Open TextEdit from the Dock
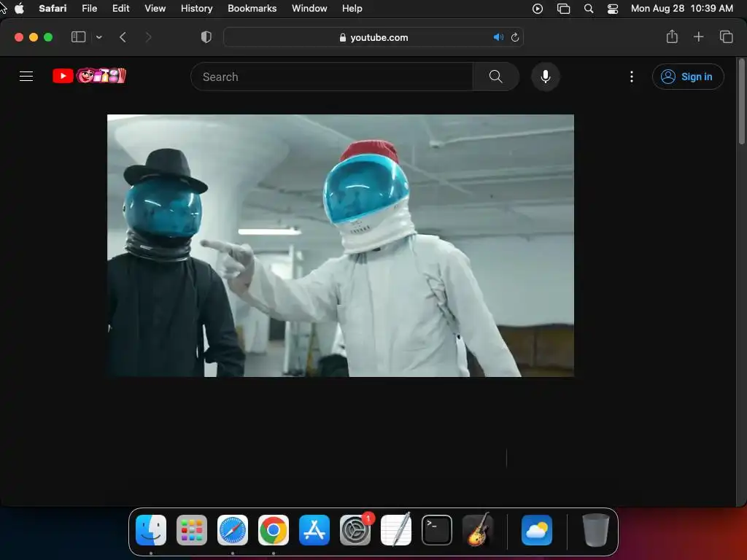 [396, 530]
